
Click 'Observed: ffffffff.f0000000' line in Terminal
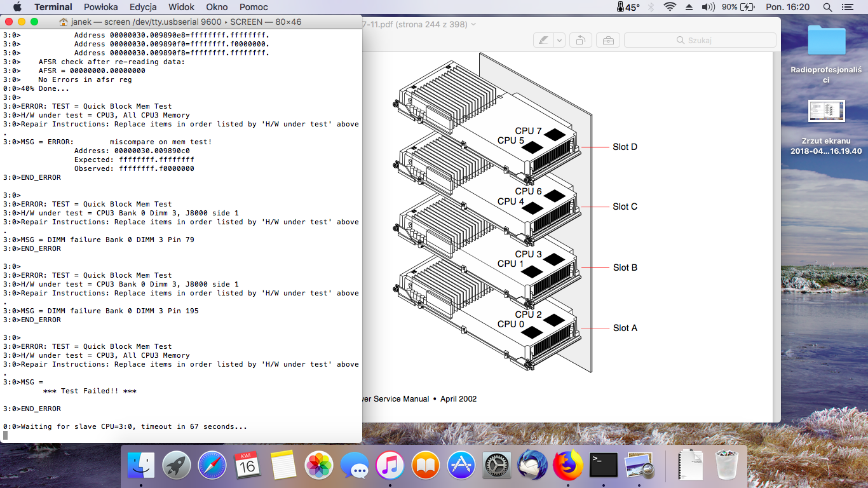point(134,168)
